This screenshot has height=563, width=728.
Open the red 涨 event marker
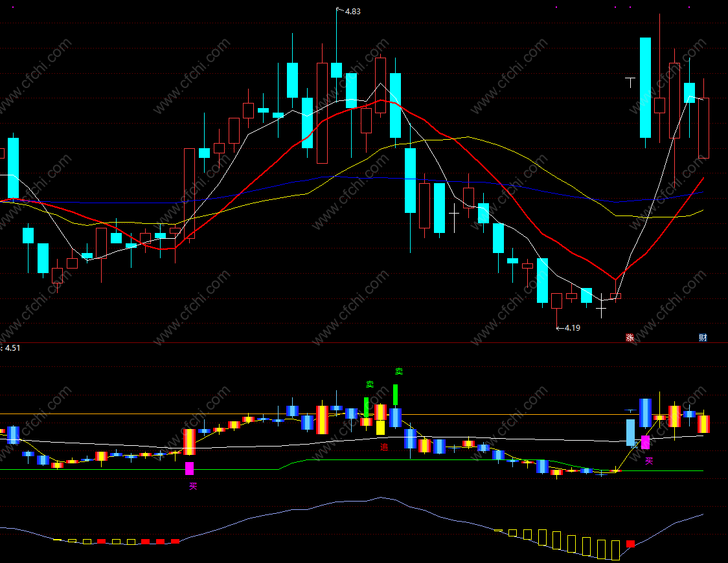pos(630,338)
